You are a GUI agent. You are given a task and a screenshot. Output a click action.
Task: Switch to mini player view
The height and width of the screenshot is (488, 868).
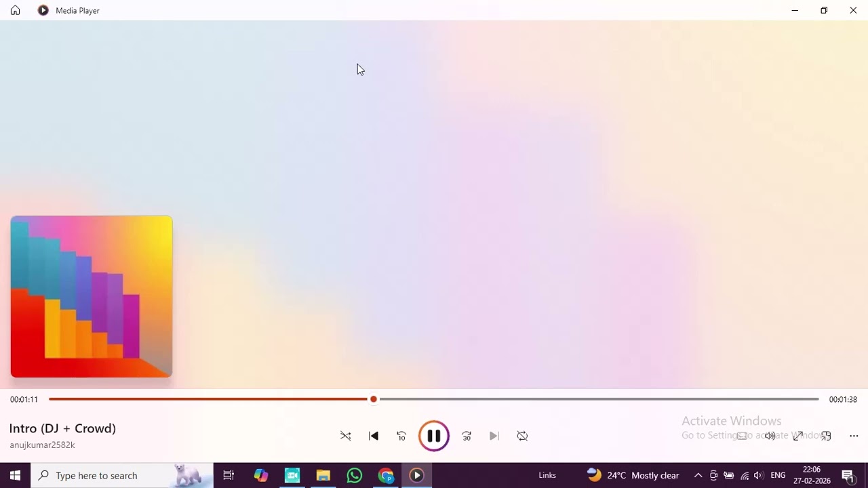coord(826,436)
